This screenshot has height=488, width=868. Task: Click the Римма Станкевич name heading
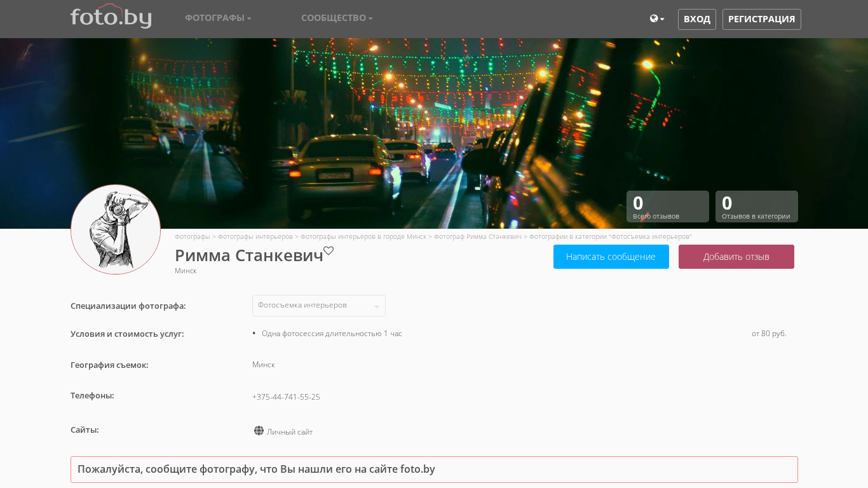point(249,255)
